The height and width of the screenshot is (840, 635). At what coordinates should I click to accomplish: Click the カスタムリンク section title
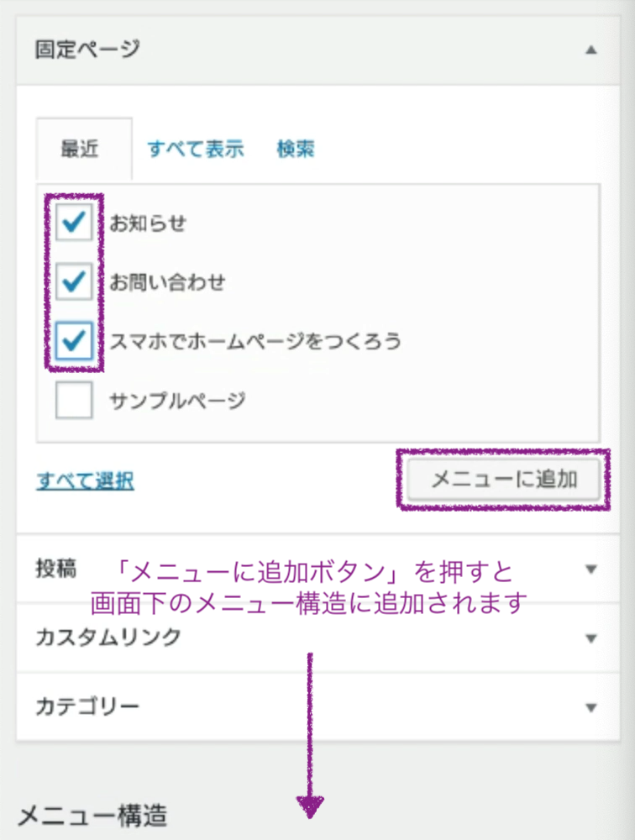pyautogui.click(x=108, y=638)
